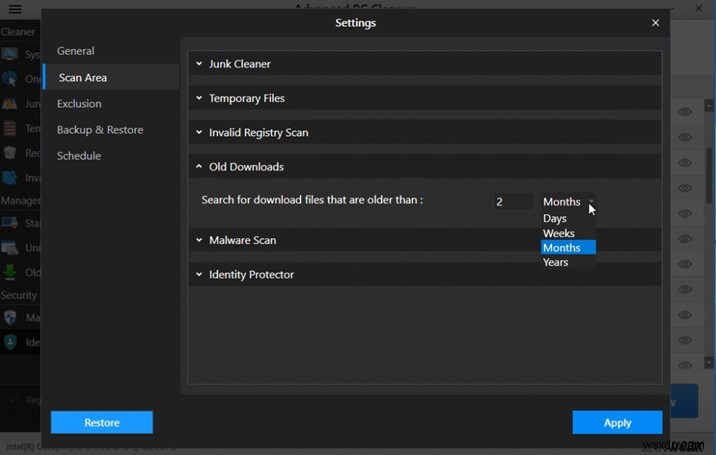Expand the Malware Scan section
Screen dimensions: 716x455
point(242,240)
